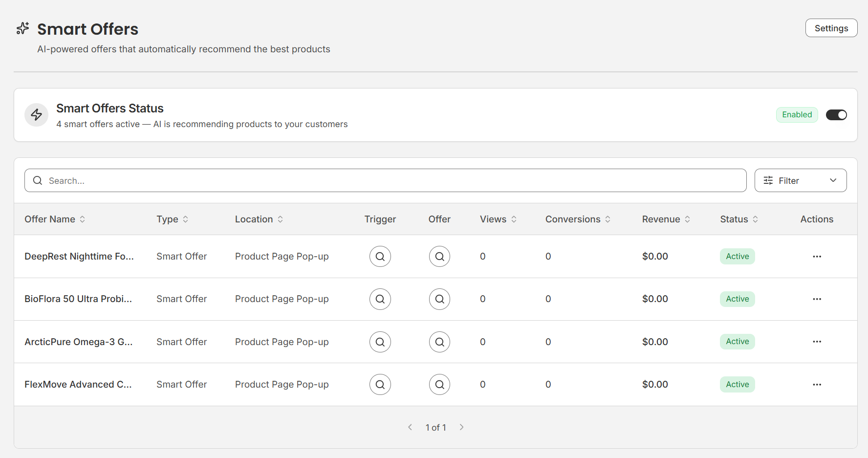
Task: Click Smart Offer type in FlexMove row
Action: 182,384
